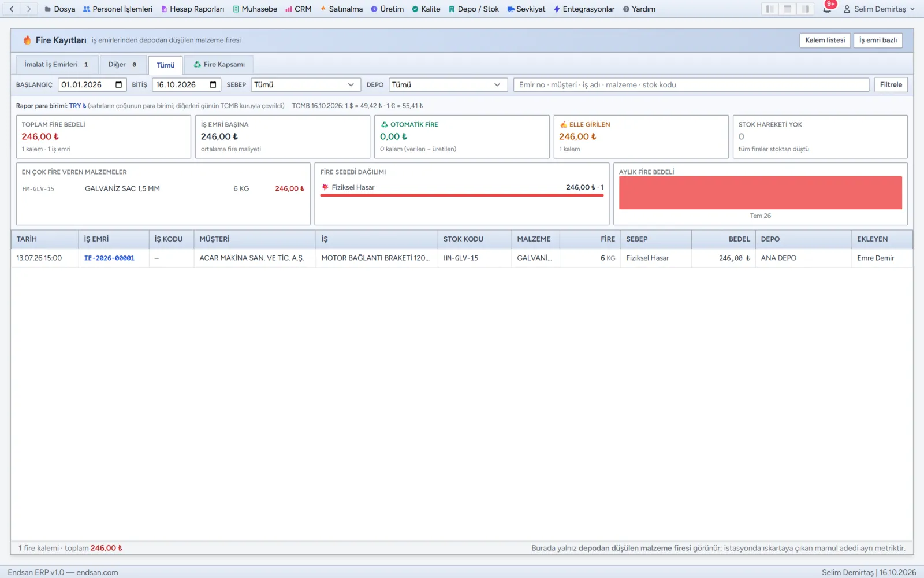Click the recycle icon on Otomatik Fire card
This screenshot has width=924, height=578.
[384, 124]
